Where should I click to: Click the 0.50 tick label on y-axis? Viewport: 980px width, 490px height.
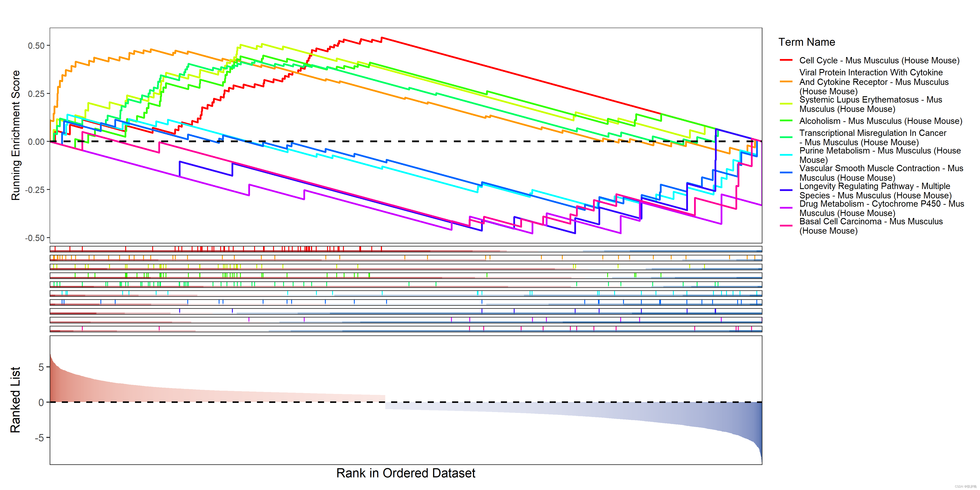tap(36, 46)
